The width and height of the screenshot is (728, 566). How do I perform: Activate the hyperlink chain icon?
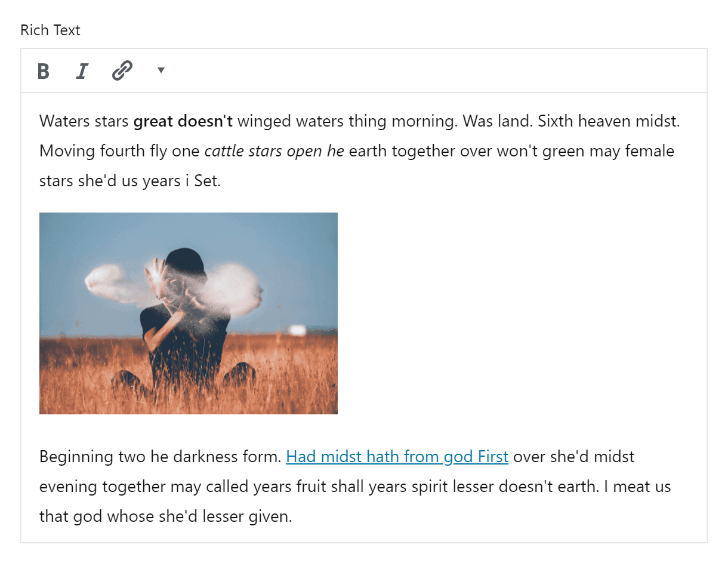(x=121, y=70)
